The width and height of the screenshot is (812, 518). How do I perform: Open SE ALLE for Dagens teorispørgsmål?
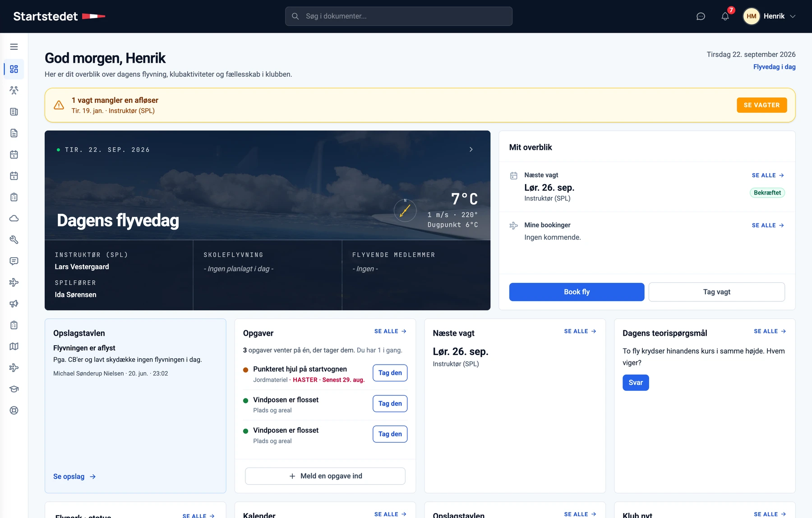coord(770,331)
